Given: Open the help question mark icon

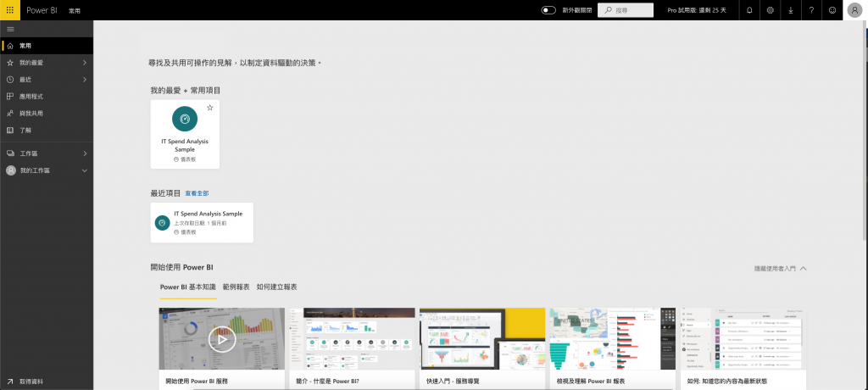Looking at the screenshot, I should (x=811, y=10).
